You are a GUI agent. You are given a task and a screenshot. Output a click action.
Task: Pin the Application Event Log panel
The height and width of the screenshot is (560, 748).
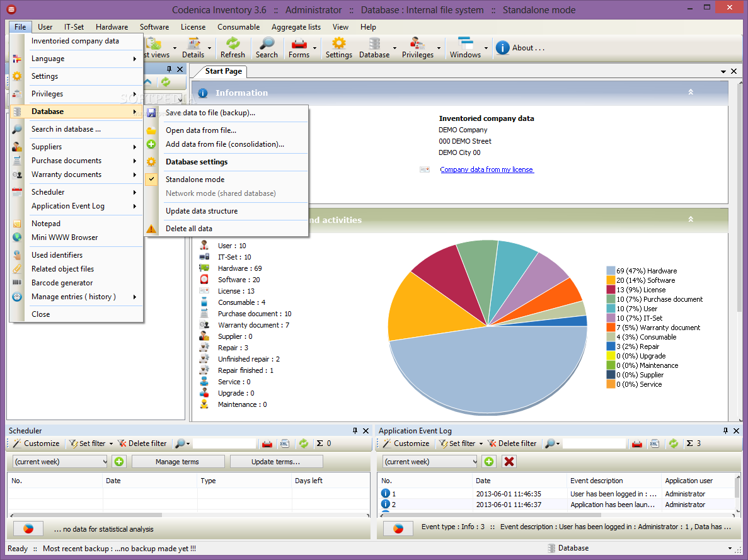point(725,430)
